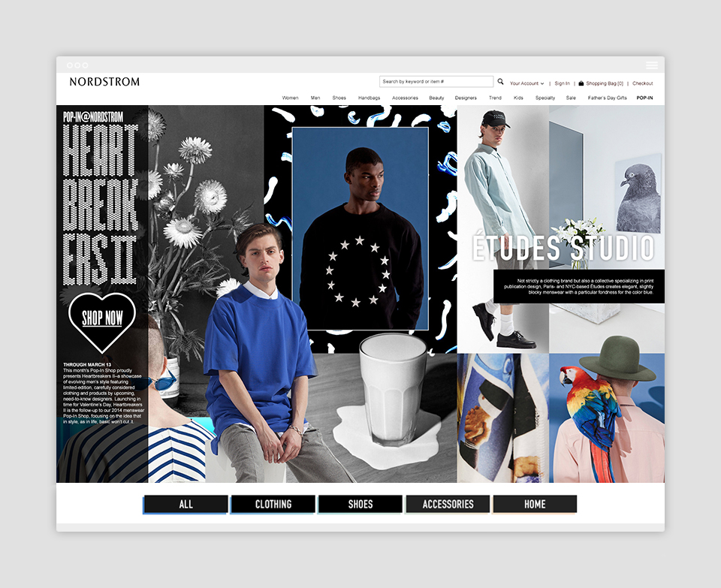Click the heart-shaped Shop Now button

click(102, 321)
